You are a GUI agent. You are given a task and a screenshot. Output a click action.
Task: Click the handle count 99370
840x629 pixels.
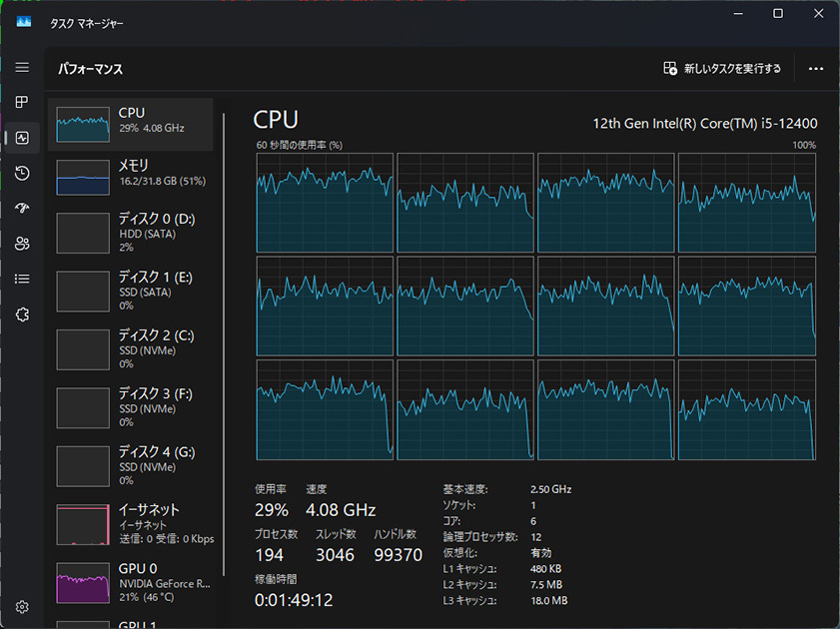[x=399, y=555]
